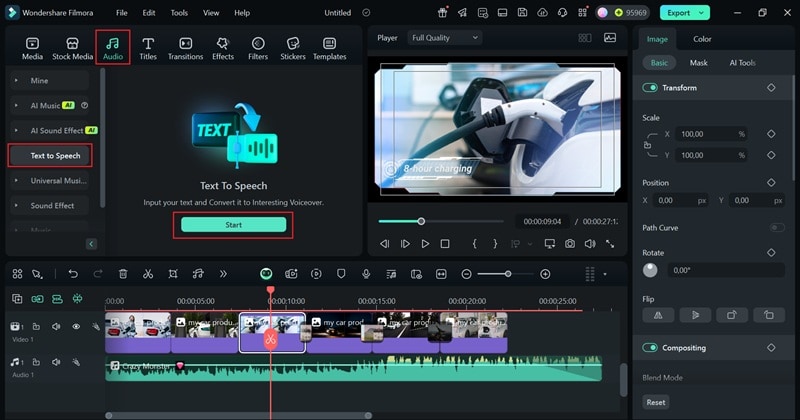Viewport: 800px width, 420px height.
Task: Click the Scale X value field
Action: pos(711,134)
